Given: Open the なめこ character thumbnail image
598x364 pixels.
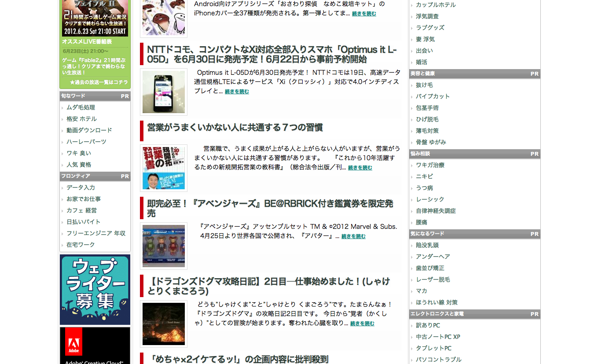Looking at the screenshot, I should pos(164,18).
